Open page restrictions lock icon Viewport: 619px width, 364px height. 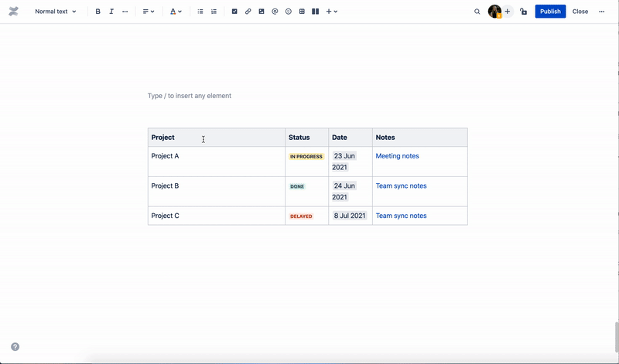pyautogui.click(x=524, y=12)
